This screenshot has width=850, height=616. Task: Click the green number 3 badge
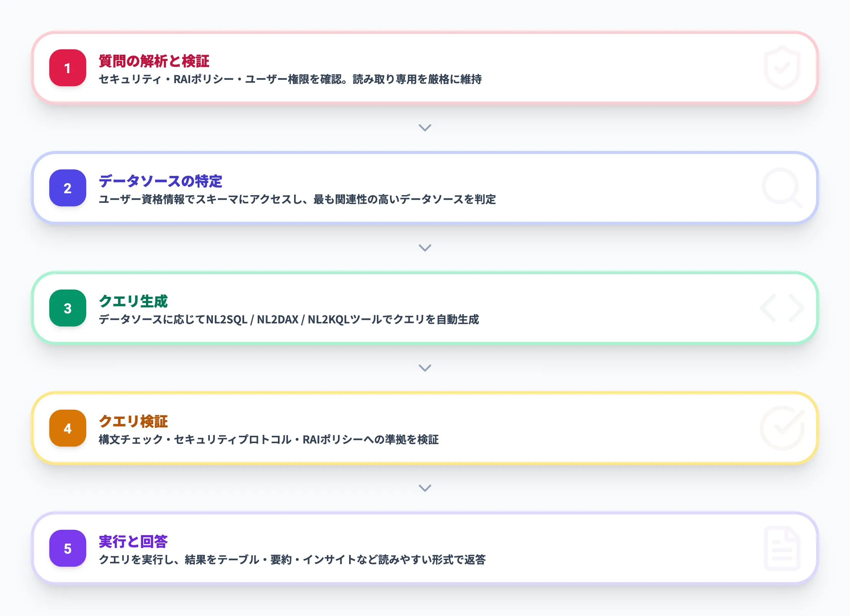[x=67, y=308]
